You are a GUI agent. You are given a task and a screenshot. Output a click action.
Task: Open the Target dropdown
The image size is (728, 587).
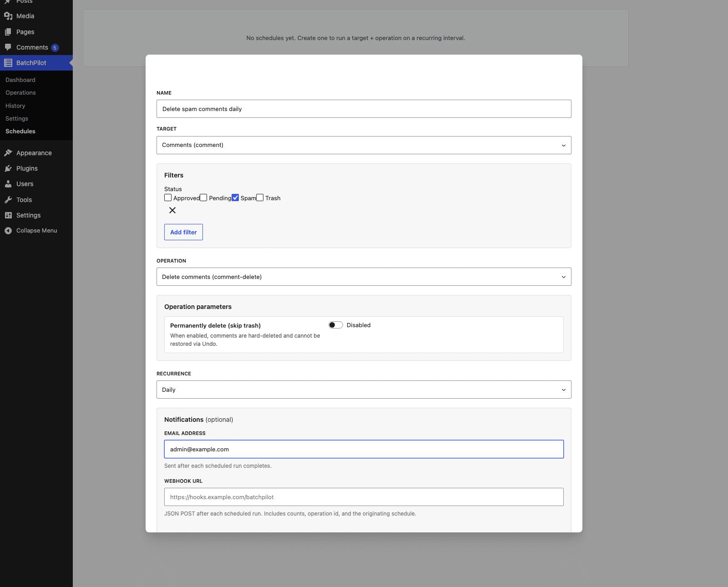(x=364, y=145)
